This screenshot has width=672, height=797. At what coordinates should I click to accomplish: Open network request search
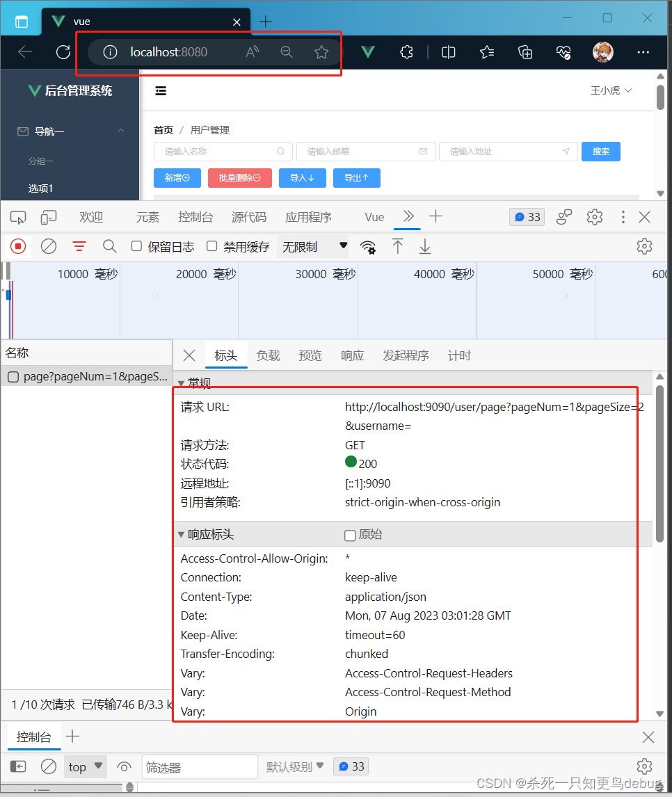click(109, 246)
